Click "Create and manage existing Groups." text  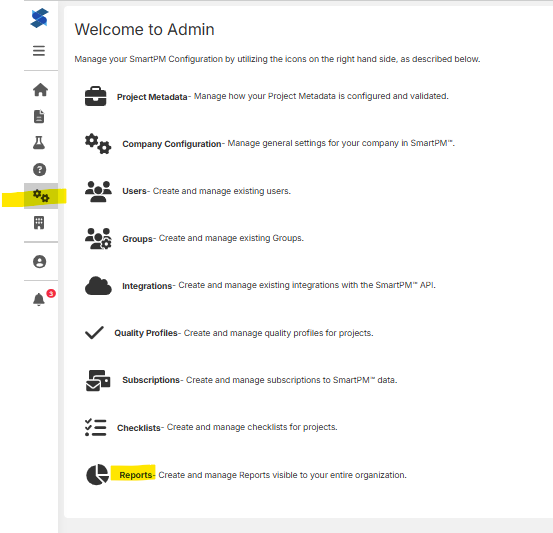click(231, 238)
